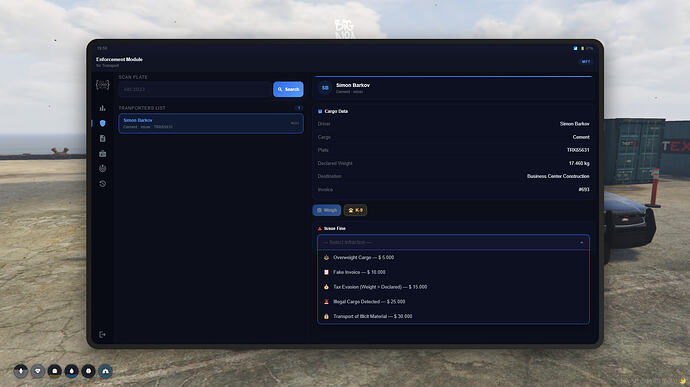Click the Plate value TRK65631

(x=578, y=150)
